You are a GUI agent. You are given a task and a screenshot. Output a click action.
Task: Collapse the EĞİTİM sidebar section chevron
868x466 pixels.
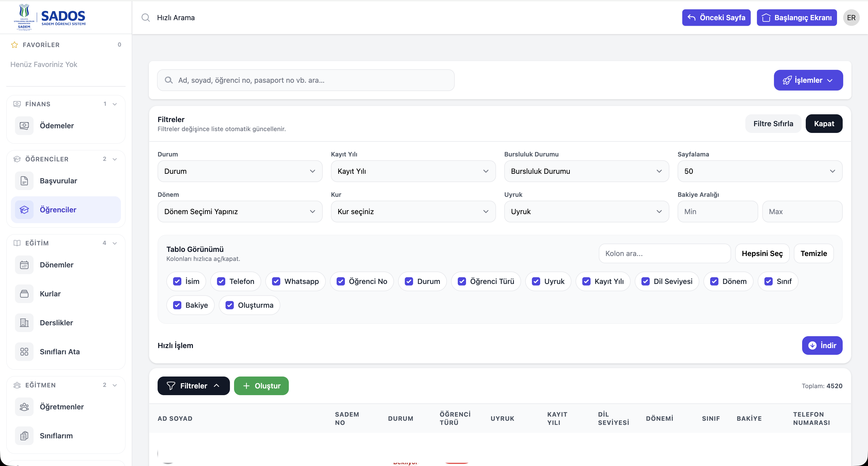point(114,243)
